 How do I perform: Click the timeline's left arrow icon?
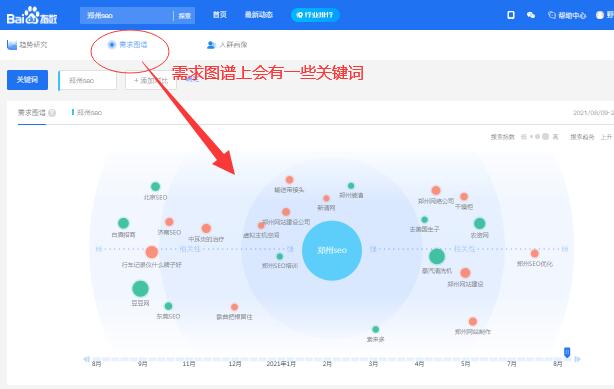click(x=86, y=359)
